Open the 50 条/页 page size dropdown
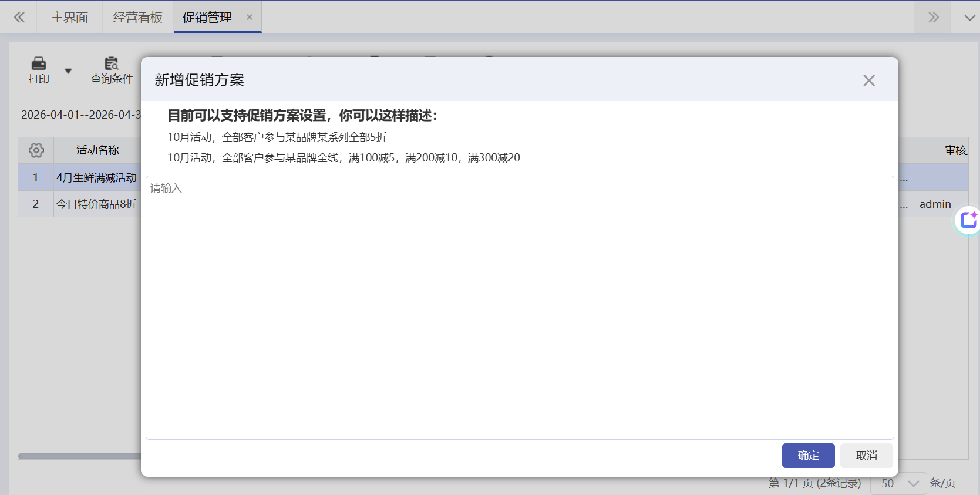 coord(898,483)
